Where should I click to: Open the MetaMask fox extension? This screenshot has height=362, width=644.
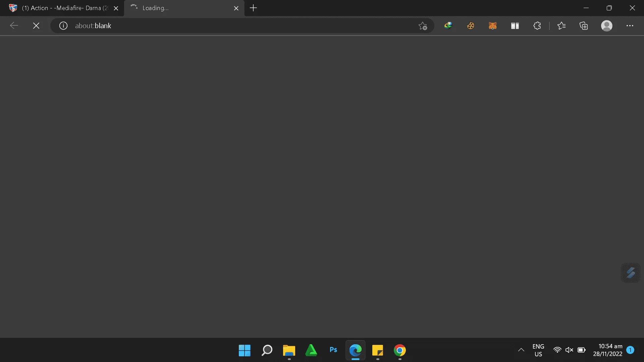pyautogui.click(x=493, y=26)
